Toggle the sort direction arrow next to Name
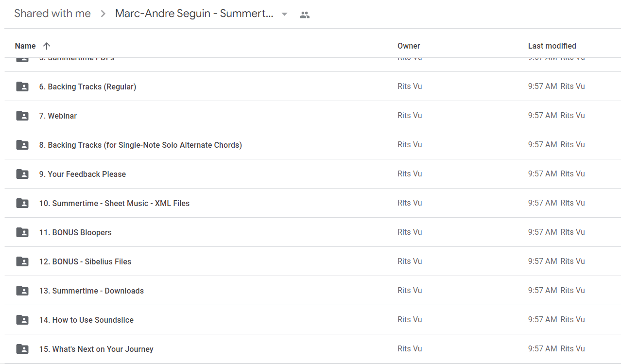Image resolution: width=621 pixels, height=364 pixels. [47, 46]
